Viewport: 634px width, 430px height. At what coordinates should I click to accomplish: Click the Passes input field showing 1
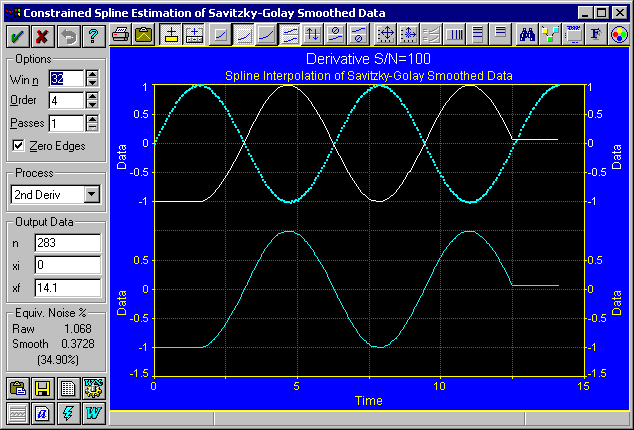coord(66,123)
